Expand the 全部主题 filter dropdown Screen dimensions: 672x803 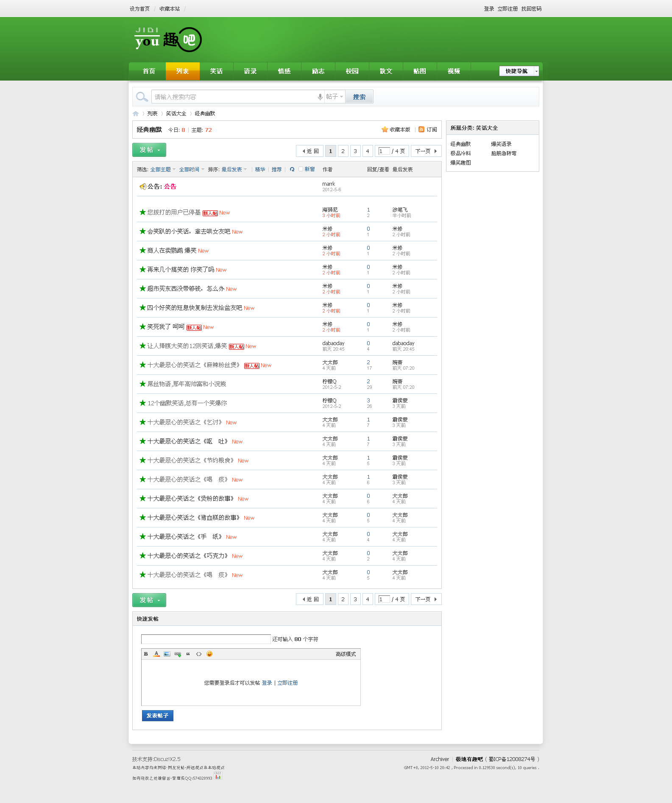163,170
